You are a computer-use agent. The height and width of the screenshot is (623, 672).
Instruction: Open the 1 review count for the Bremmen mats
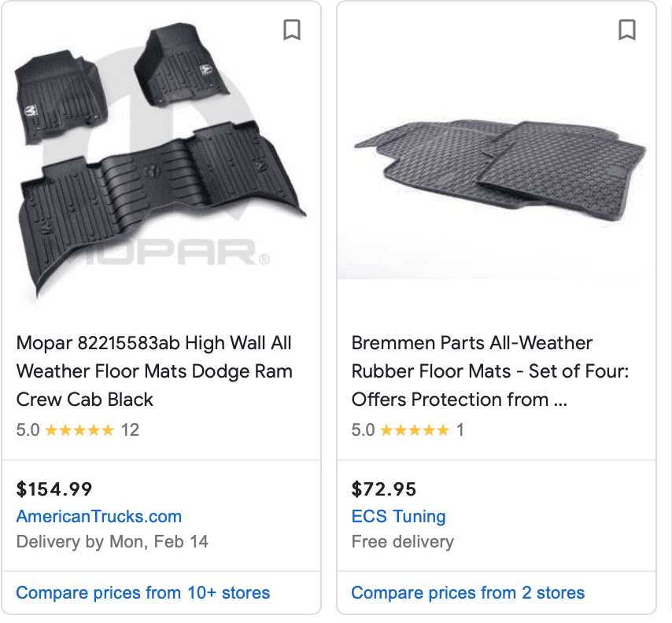click(x=460, y=429)
